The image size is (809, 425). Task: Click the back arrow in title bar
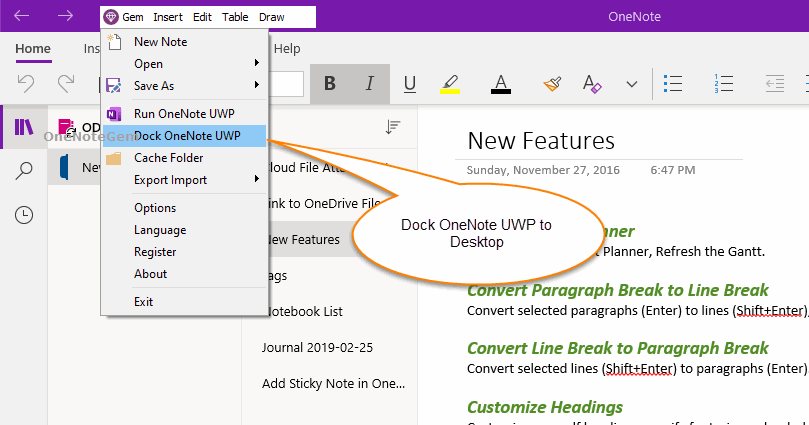[22, 16]
